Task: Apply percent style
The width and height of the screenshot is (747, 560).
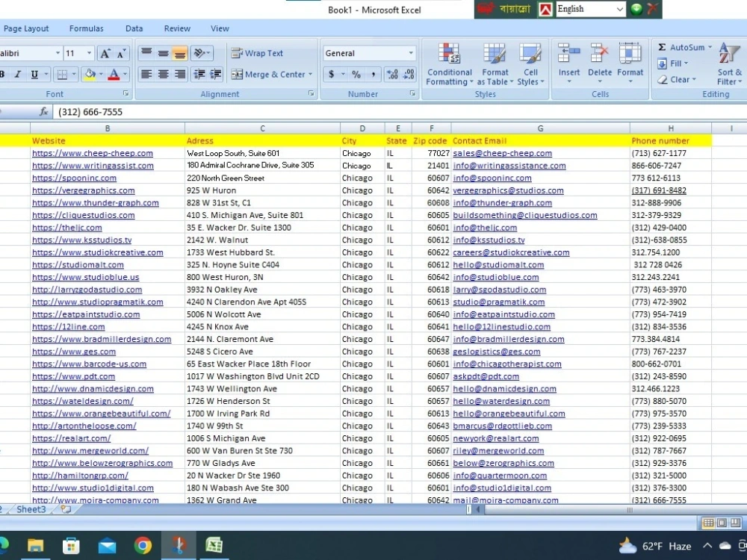Action: click(356, 74)
